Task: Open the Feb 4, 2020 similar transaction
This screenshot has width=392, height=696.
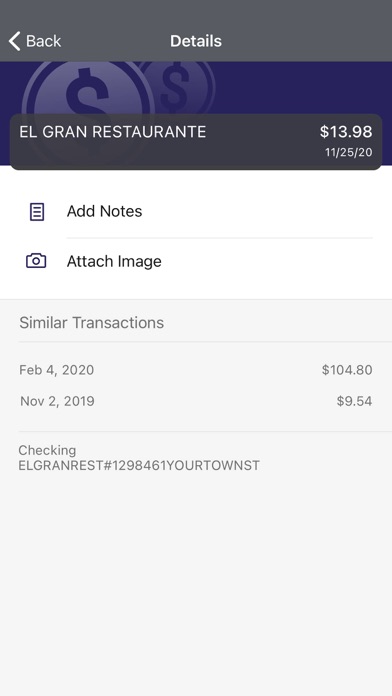Action: coord(196,370)
